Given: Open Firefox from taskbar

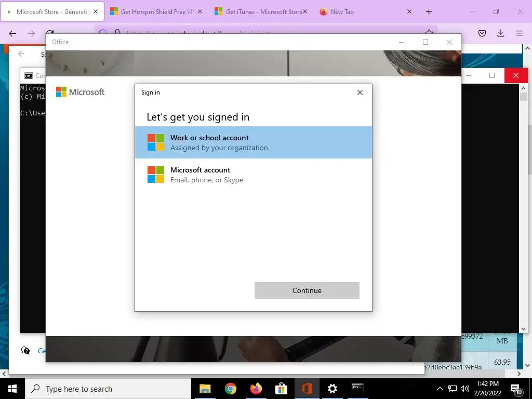Looking at the screenshot, I should 256,389.
